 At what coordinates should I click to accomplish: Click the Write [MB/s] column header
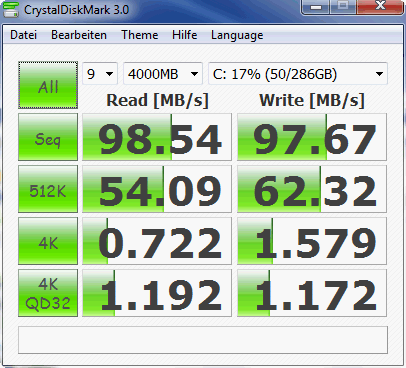(x=312, y=100)
